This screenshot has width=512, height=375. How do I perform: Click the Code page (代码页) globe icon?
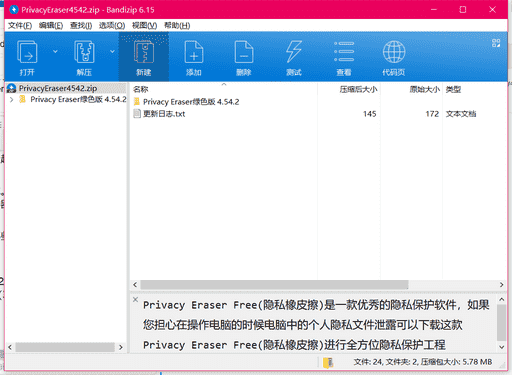point(394,52)
